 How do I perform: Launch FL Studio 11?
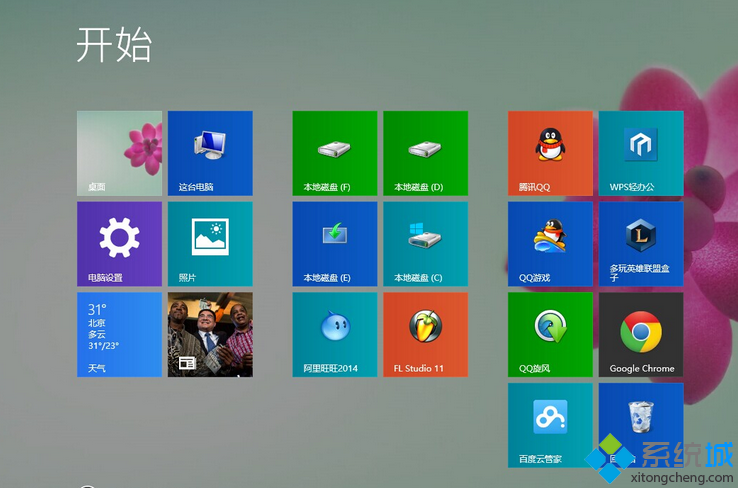click(426, 335)
